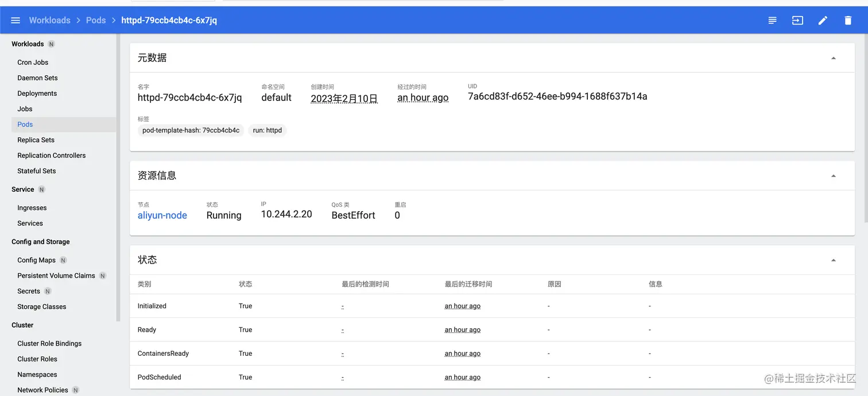Open Jobs in sidebar
Screen dimensions: 868x396
coord(25,109)
